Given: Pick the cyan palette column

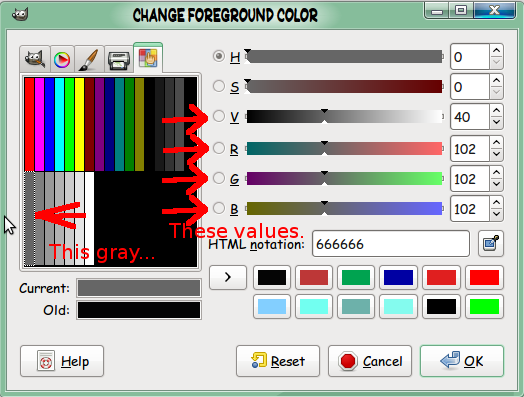Looking at the screenshot, I should pos(59,124).
